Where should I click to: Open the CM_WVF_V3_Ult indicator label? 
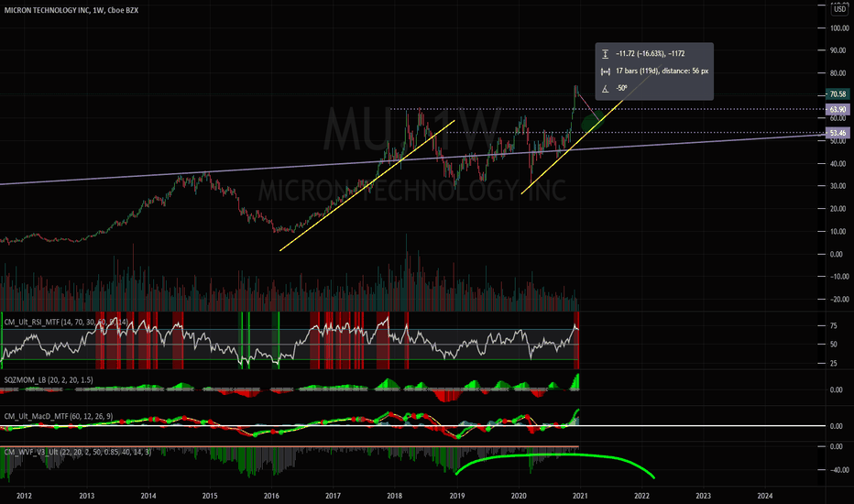click(78, 452)
